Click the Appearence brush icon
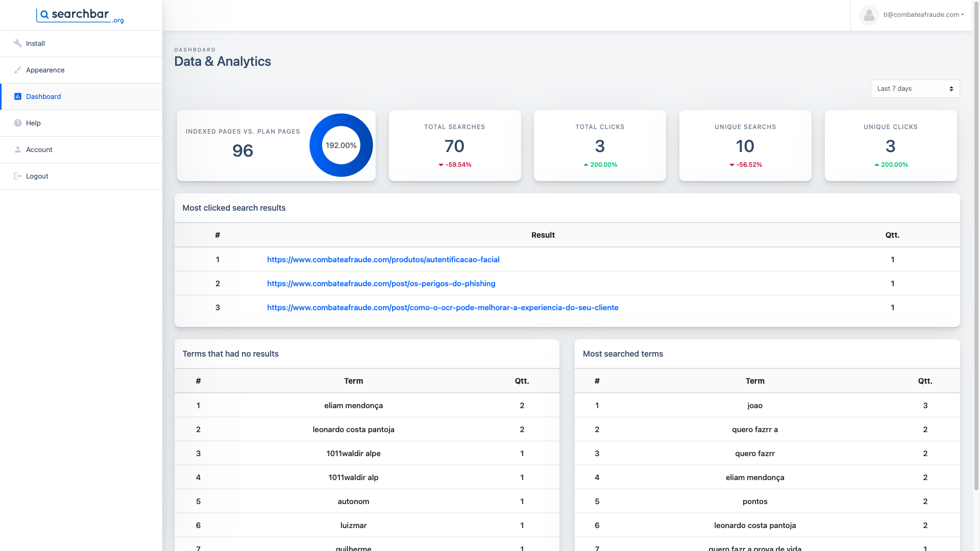 [x=17, y=70]
